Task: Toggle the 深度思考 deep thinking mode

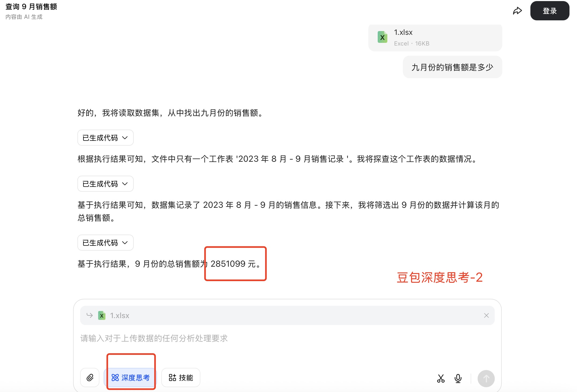Action: pos(130,378)
